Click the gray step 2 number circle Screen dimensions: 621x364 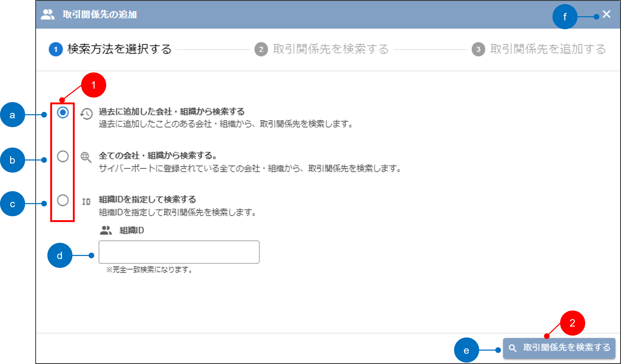click(261, 49)
